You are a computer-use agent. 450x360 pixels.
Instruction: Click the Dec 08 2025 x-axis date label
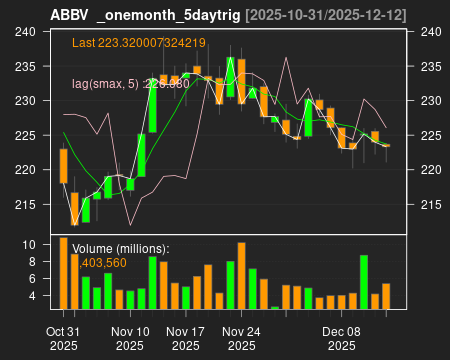(341, 339)
